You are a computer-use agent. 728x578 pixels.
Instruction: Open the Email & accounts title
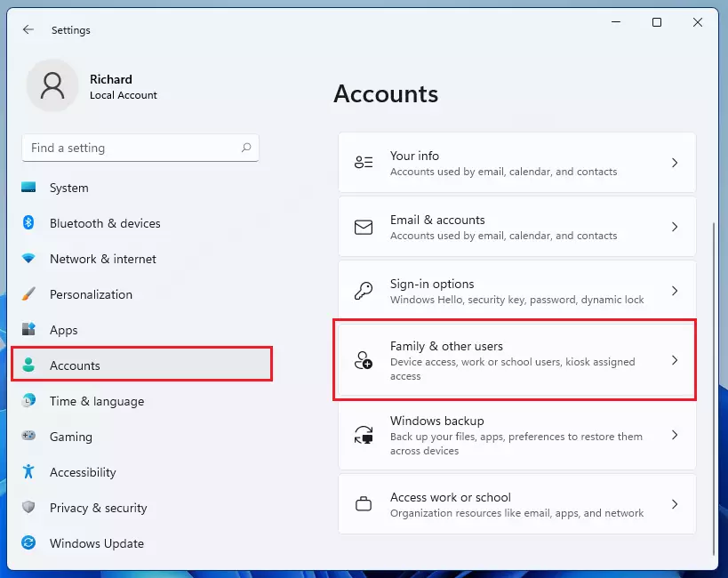437,220
